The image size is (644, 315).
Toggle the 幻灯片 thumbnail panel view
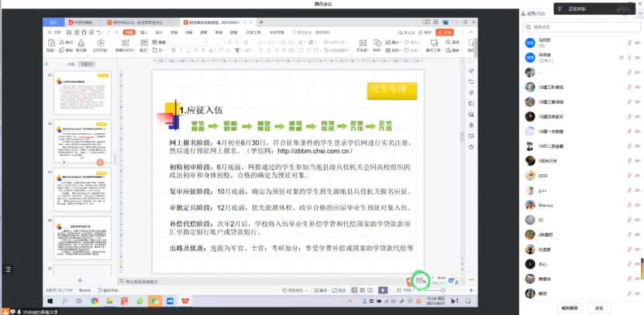87,64
